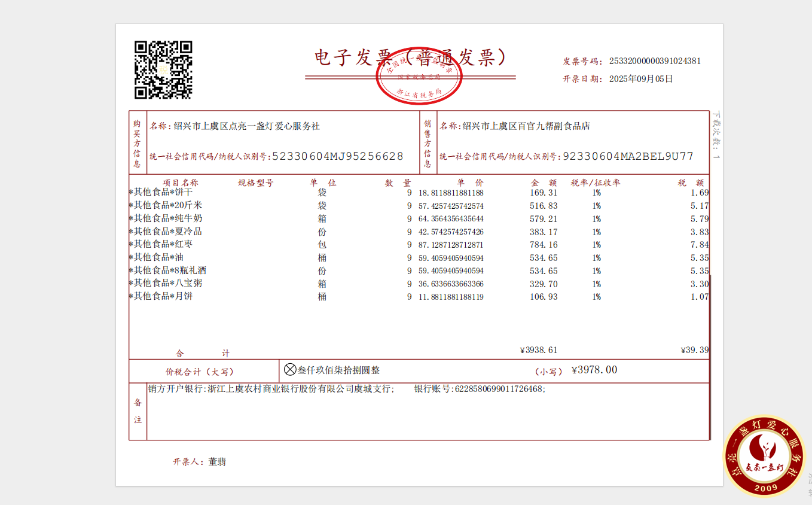Image resolution: width=812 pixels, height=505 pixels.
Task: Click the 单价 column header
Action: click(x=471, y=182)
